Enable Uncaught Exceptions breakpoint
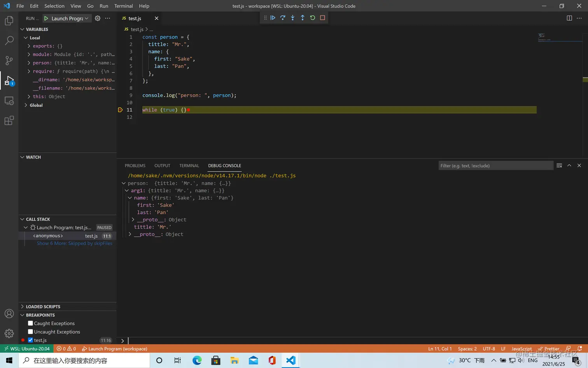 30,332
